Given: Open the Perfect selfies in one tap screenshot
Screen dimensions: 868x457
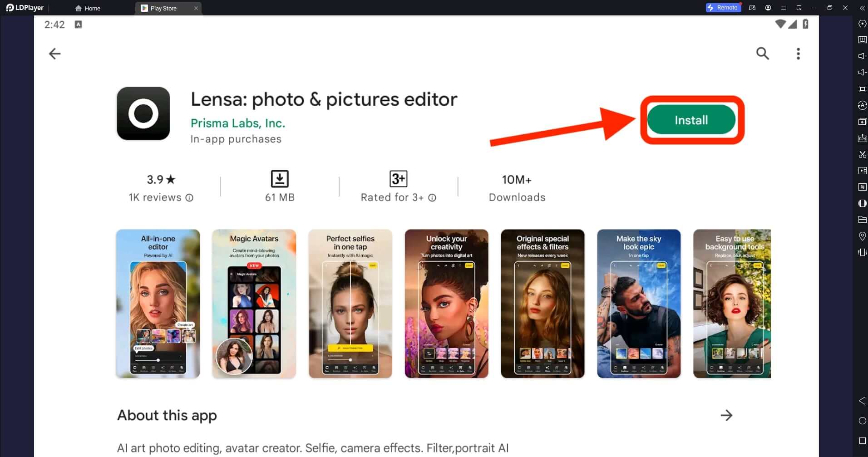Looking at the screenshot, I should [350, 304].
